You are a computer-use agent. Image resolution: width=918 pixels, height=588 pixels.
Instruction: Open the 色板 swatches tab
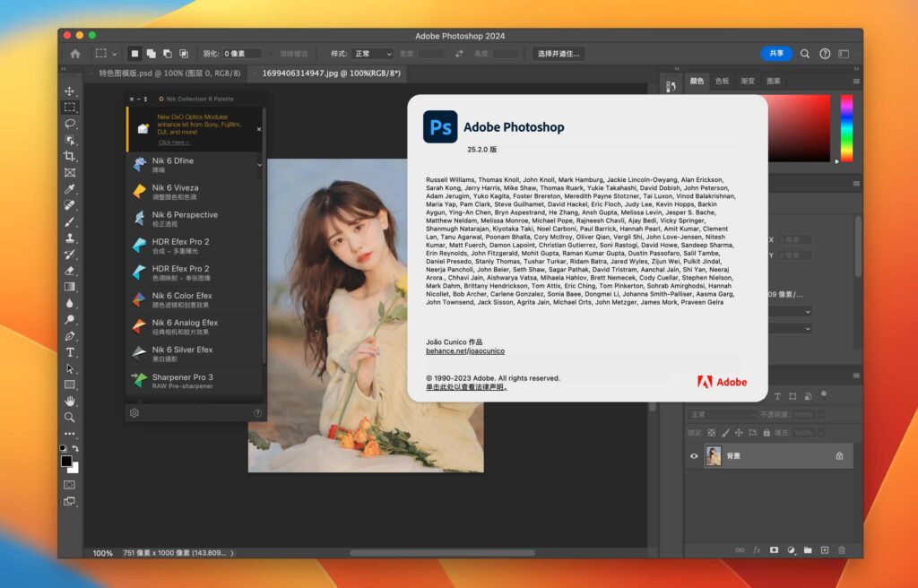pyautogui.click(x=722, y=81)
